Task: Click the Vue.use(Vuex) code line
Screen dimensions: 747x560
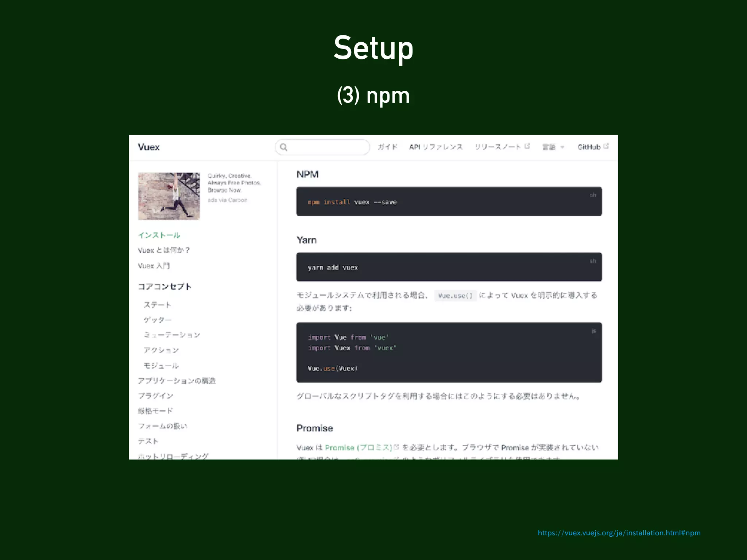Action: pos(333,368)
